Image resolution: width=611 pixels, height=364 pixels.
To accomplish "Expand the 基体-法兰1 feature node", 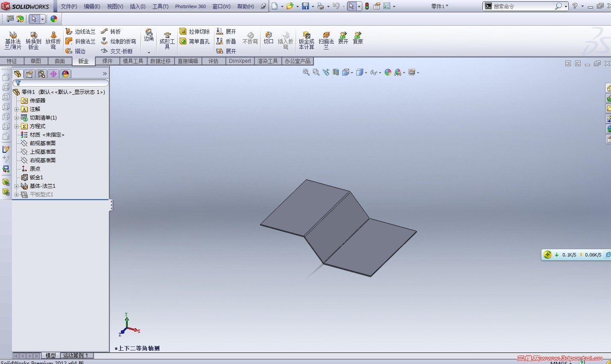I will tap(17, 186).
